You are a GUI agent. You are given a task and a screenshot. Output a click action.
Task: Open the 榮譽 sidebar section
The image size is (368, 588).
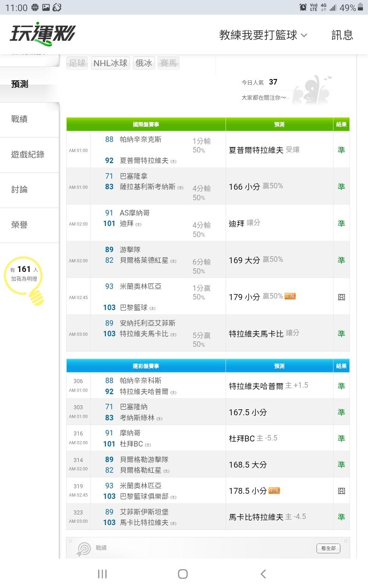[x=20, y=225]
